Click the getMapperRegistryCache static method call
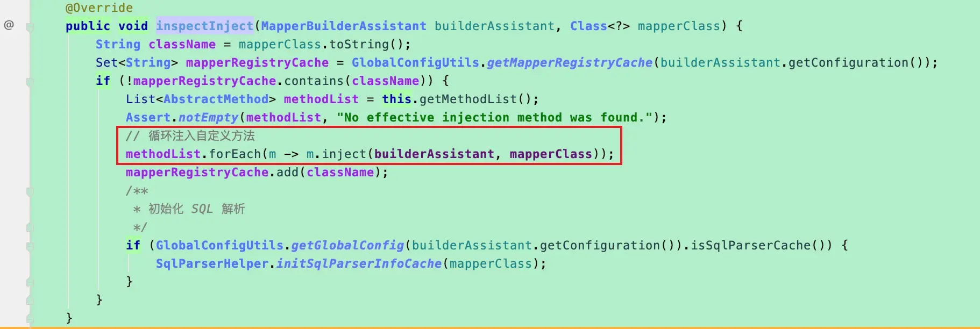 [570, 62]
